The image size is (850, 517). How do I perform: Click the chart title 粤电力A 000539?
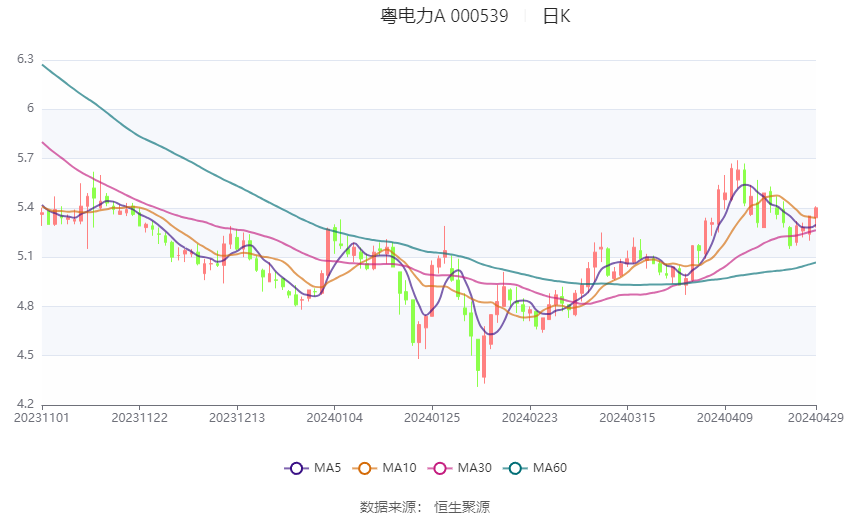click(x=444, y=16)
